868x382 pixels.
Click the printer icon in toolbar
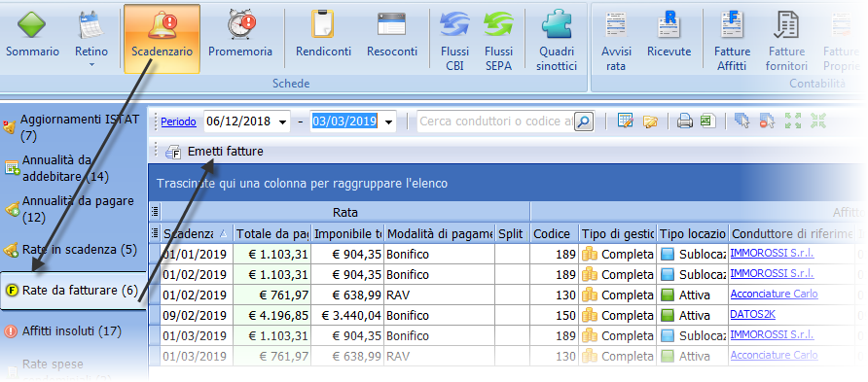coord(685,122)
